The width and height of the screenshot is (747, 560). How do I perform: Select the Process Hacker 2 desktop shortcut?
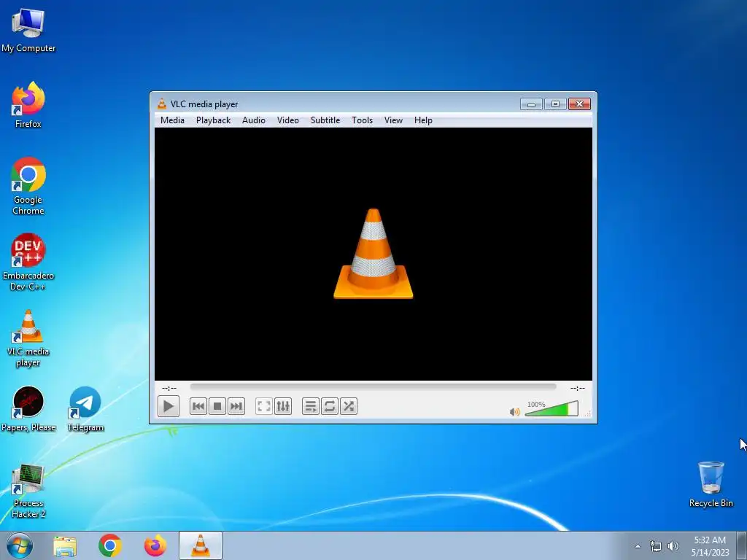tap(28, 491)
